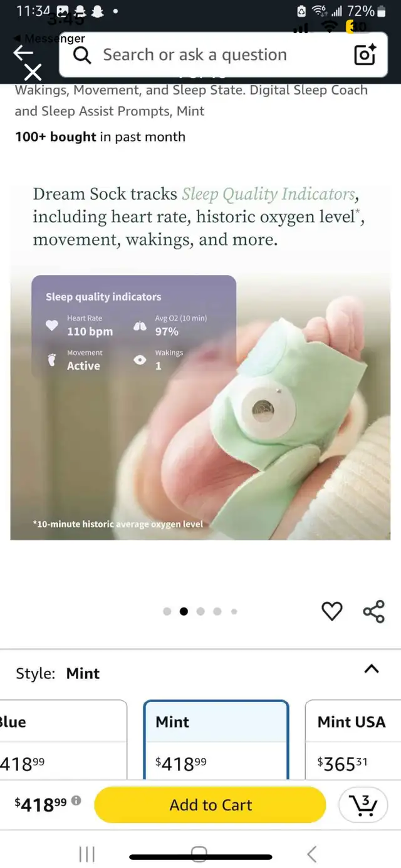Go to third image carousel dot
Screen dimensions: 401x868
200,612
